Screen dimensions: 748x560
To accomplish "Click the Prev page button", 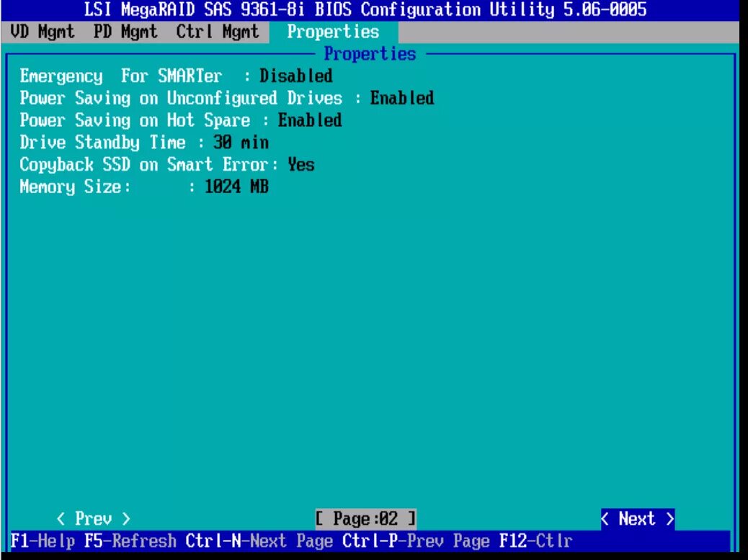I will tap(94, 518).
